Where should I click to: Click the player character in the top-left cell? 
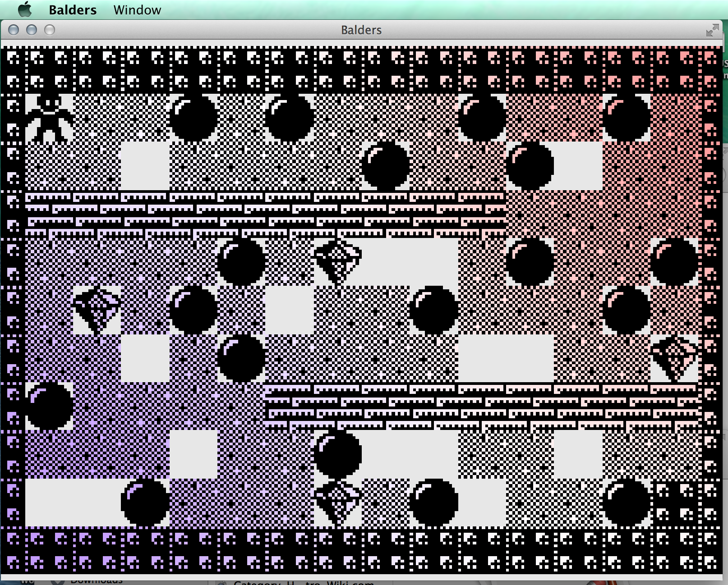click(49, 118)
